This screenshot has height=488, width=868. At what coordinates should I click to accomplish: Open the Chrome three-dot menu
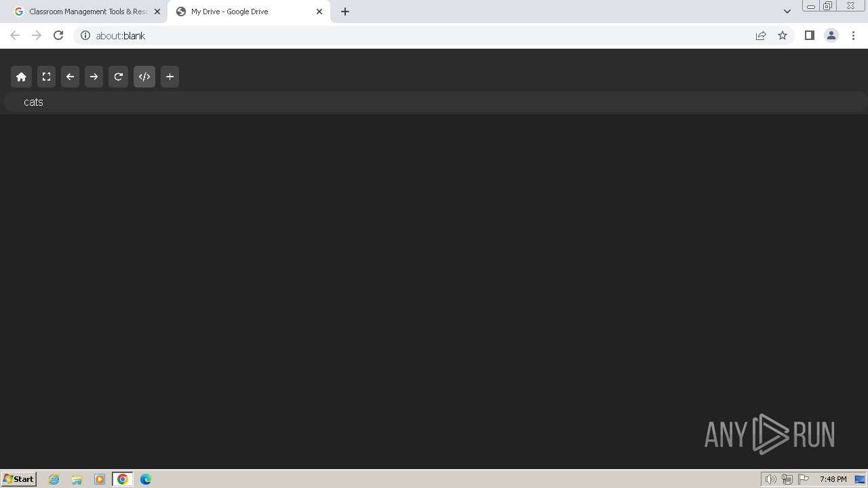(x=854, y=35)
